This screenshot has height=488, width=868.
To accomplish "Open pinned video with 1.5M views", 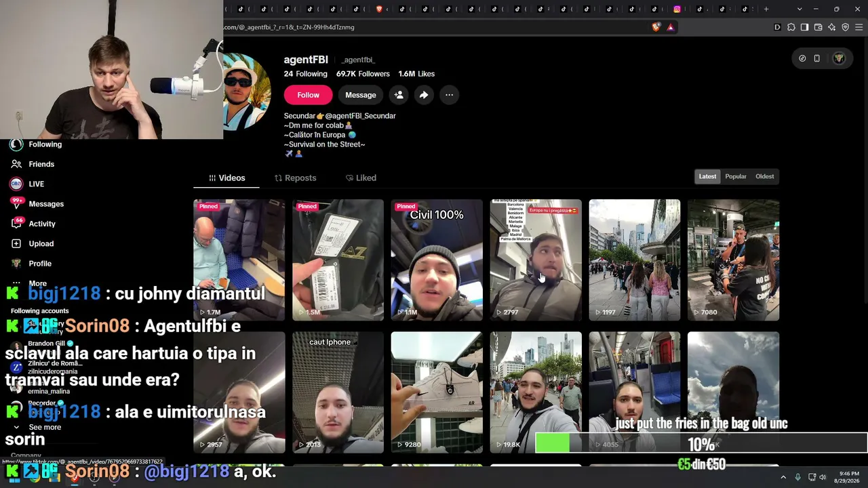I will click(338, 260).
